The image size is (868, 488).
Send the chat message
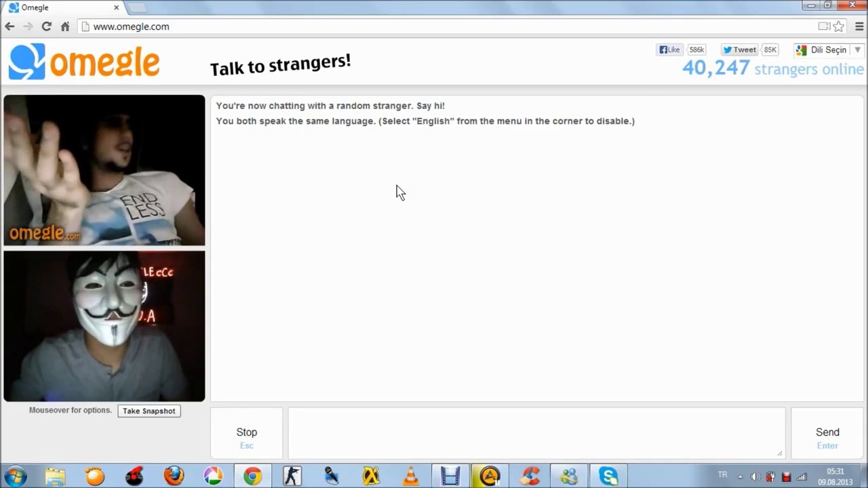827,432
